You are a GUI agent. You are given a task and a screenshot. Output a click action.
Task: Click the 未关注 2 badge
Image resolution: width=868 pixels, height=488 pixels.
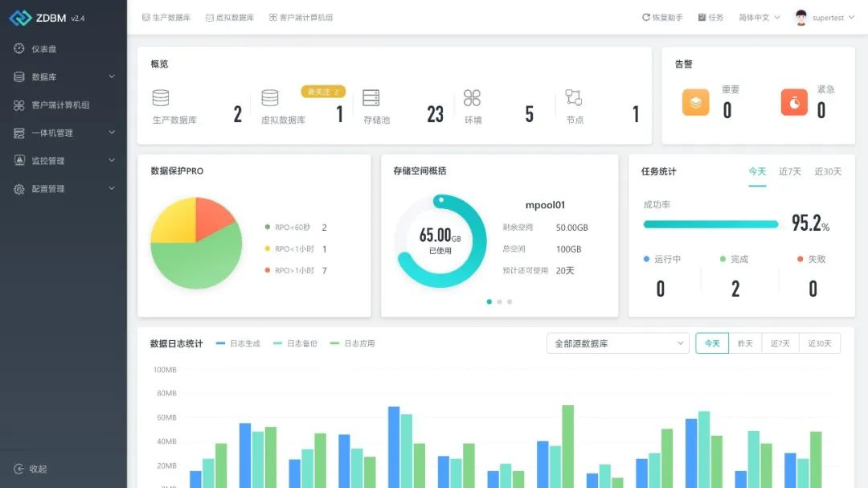point(323,92)
